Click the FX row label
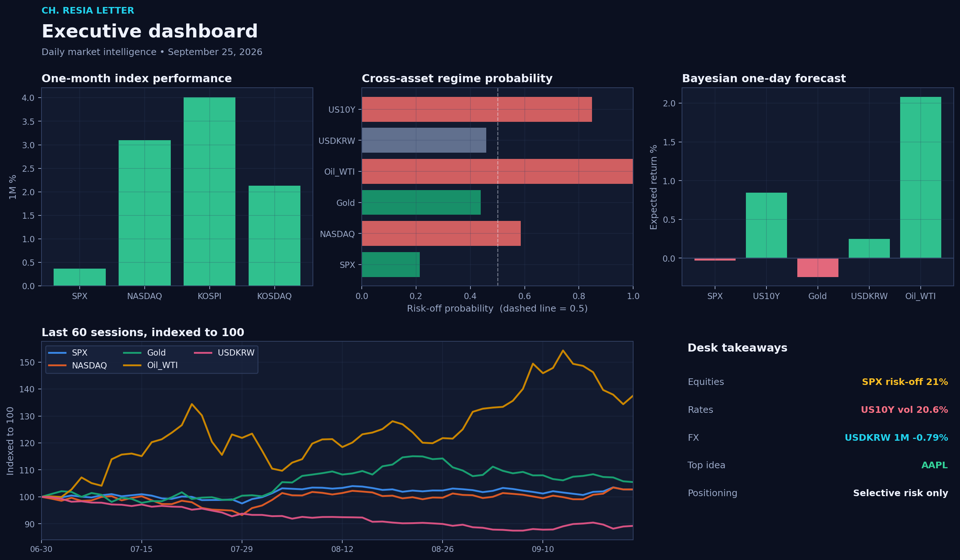 coord(693,437)
